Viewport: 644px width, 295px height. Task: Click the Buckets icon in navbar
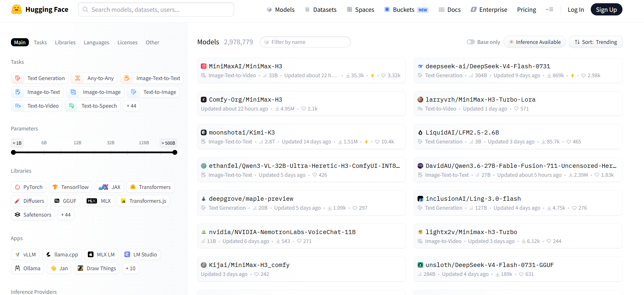coord(387,9)
